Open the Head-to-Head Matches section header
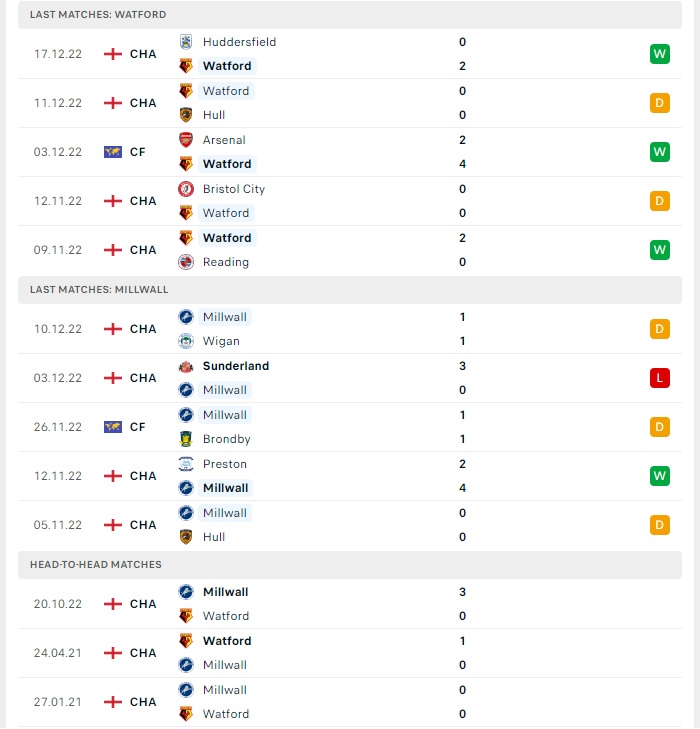Screen dimensions: 700x729 click(x=350, y=564)
